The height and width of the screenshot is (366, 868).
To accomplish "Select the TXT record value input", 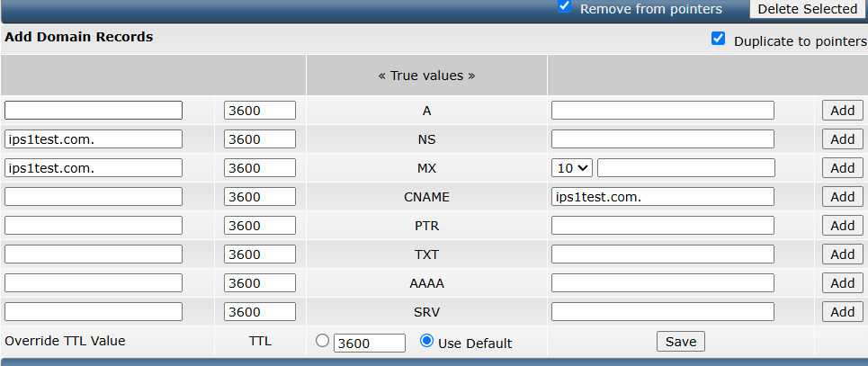I will coord(663,254).
